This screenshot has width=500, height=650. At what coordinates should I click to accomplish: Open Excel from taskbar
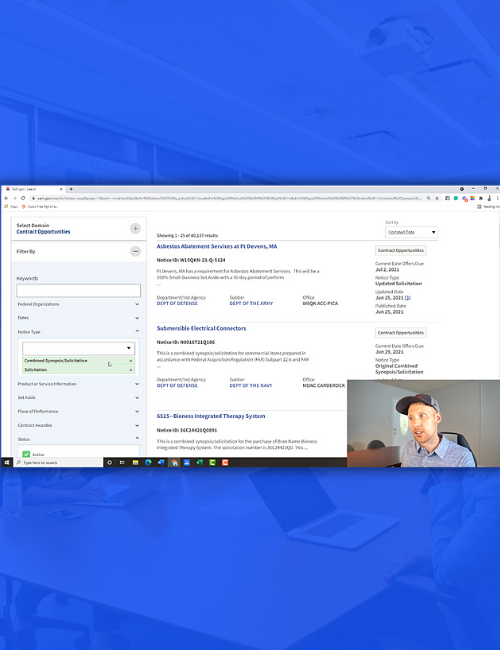199,462
